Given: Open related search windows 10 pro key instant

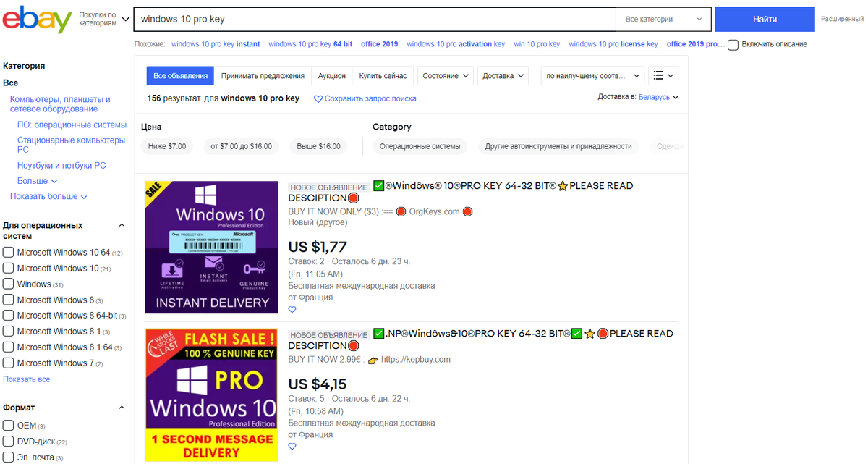Looking at the screenshot, I should coord(216,44).
